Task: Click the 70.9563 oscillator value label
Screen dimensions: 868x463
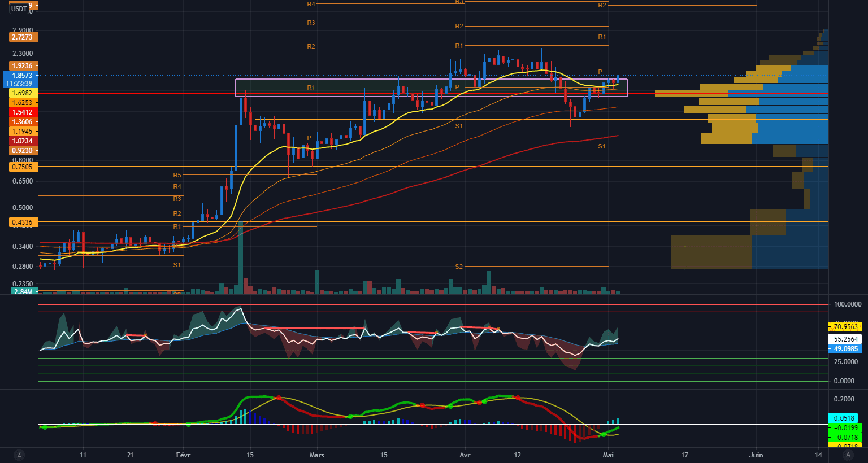Action: tap(845, 326)
